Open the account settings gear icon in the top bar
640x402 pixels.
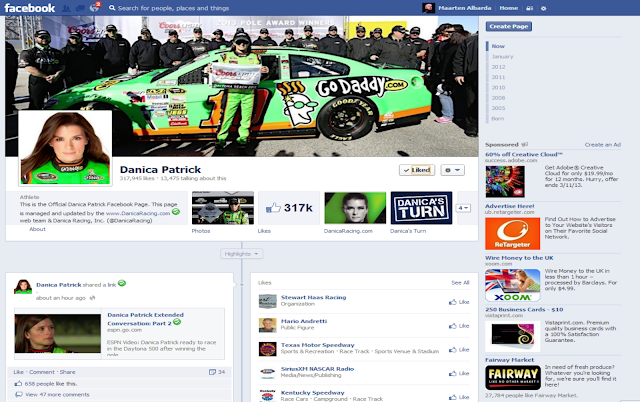click(543, 8)
